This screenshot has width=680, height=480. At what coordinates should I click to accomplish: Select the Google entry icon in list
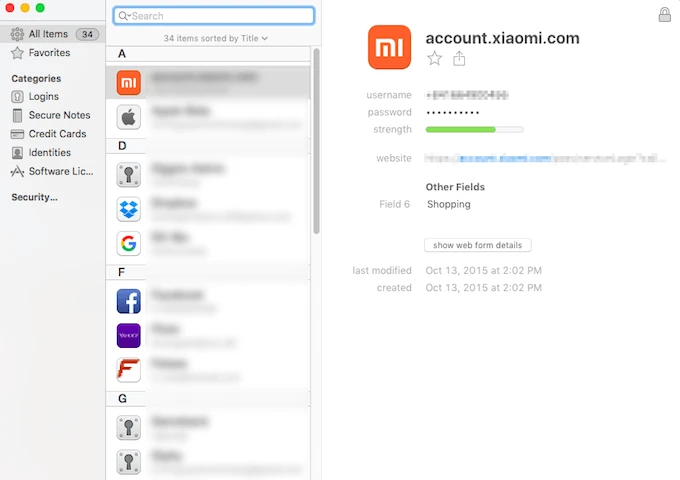[128, 243]
